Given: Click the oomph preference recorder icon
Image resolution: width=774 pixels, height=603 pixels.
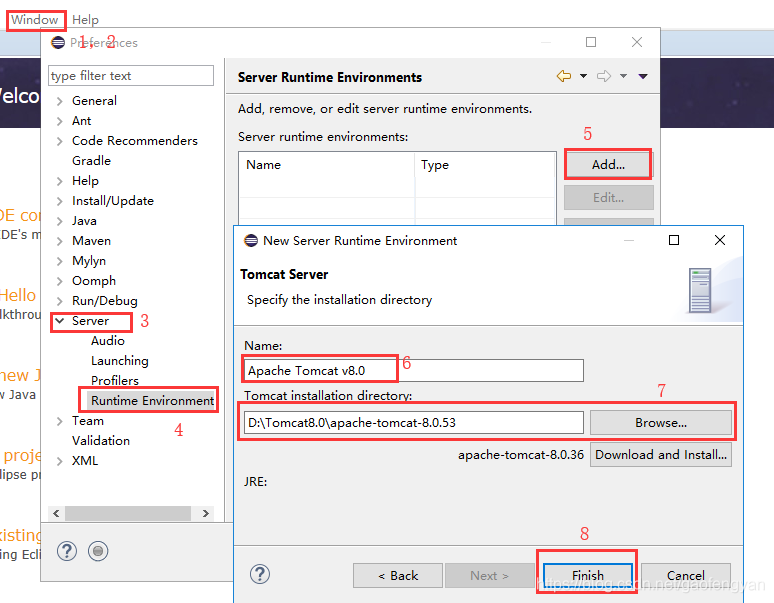Looking at the screenshot, I should point(98,551).
